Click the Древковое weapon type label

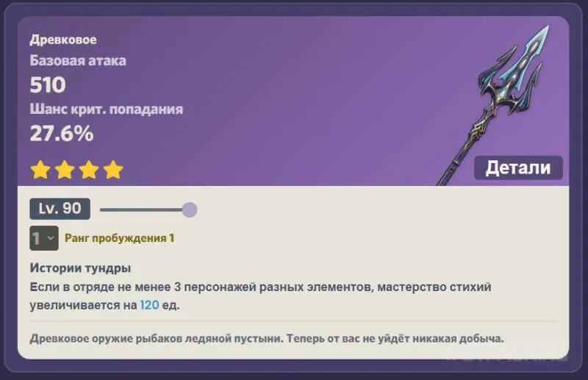(x=63, y=40)
